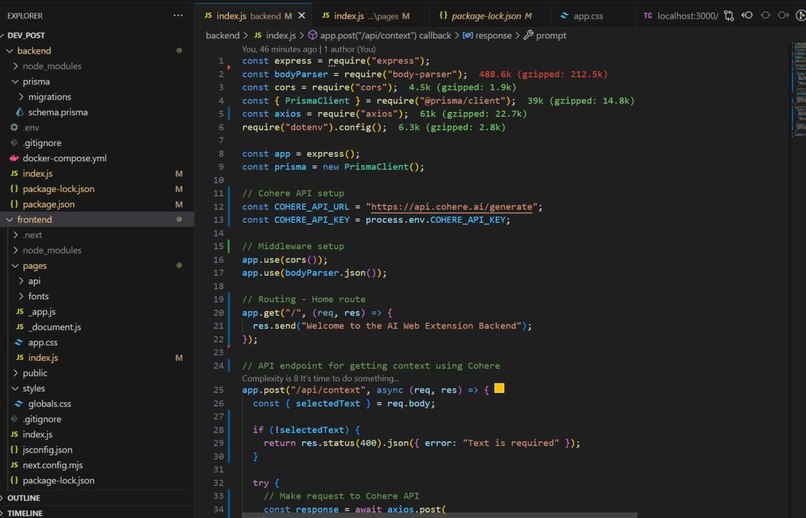The width and height of the screenshot is (806, 518).
Task: Click the Docker whale icon beside docker-compose.yml
Action: click(14, 158)
